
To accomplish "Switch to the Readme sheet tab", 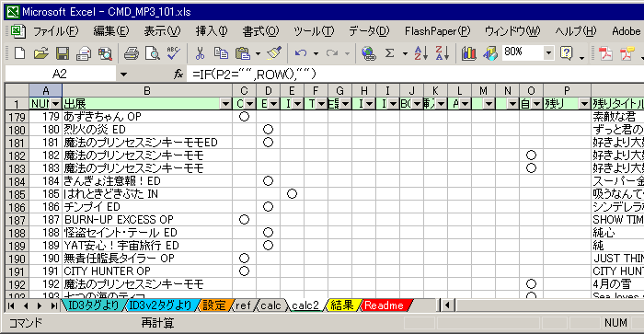I will 384,305.
